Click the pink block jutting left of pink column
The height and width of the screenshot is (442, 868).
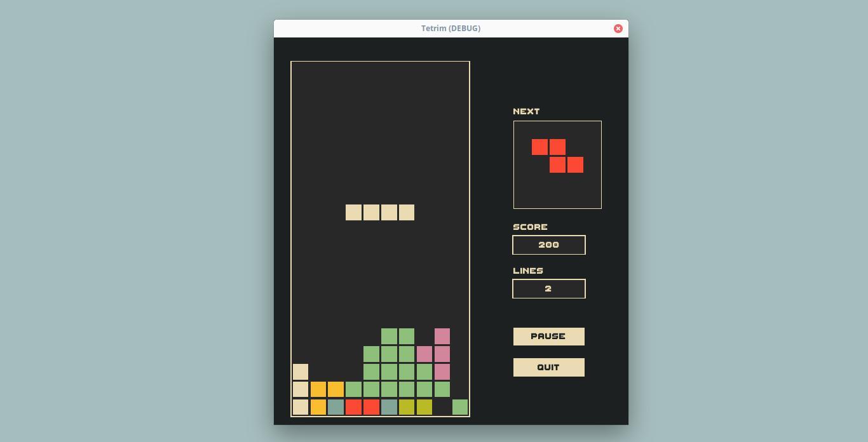point(424,354)
